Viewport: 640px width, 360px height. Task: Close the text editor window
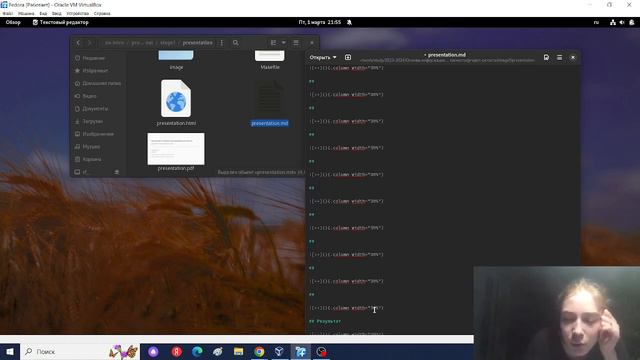point(573,58)
